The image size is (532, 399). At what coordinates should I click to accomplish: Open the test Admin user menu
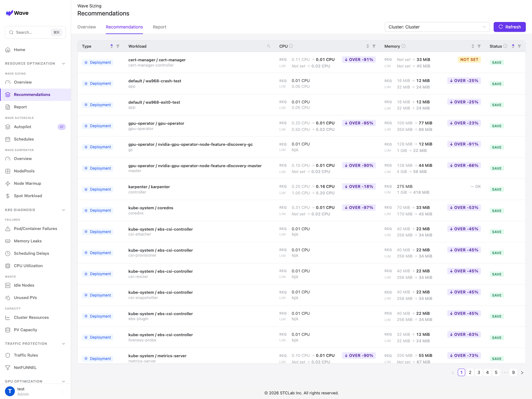[x=35, y=391]
